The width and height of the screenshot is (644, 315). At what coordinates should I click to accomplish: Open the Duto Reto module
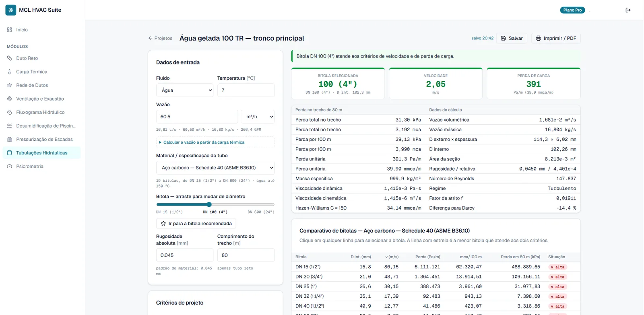click(42, 58)
